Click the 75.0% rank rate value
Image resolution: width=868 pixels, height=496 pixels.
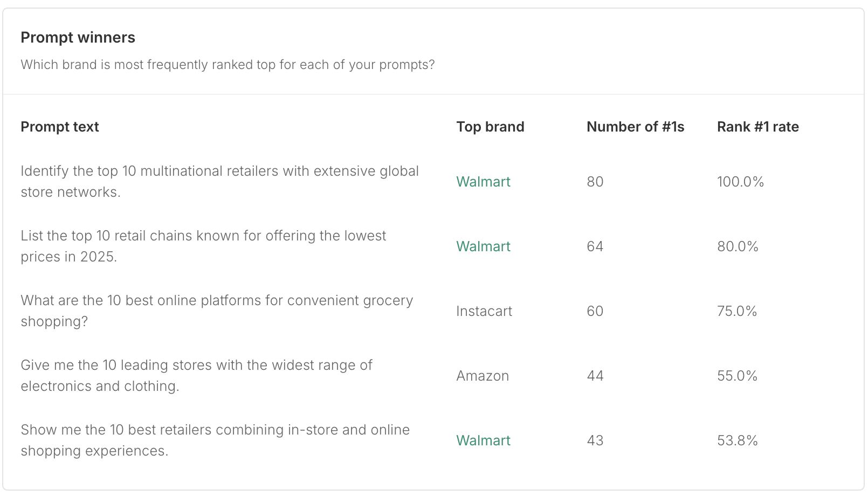pos(737,311)
